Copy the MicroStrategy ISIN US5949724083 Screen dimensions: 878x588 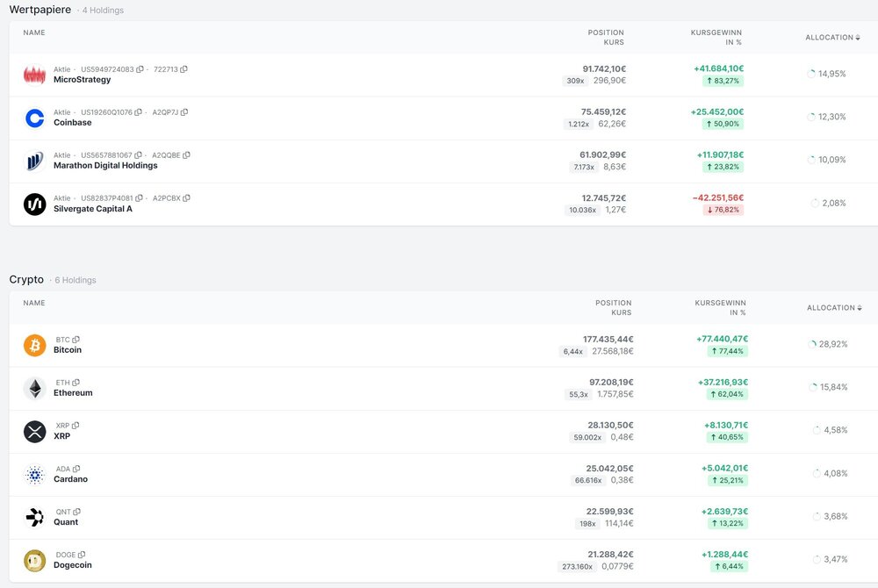pos(140,69)
